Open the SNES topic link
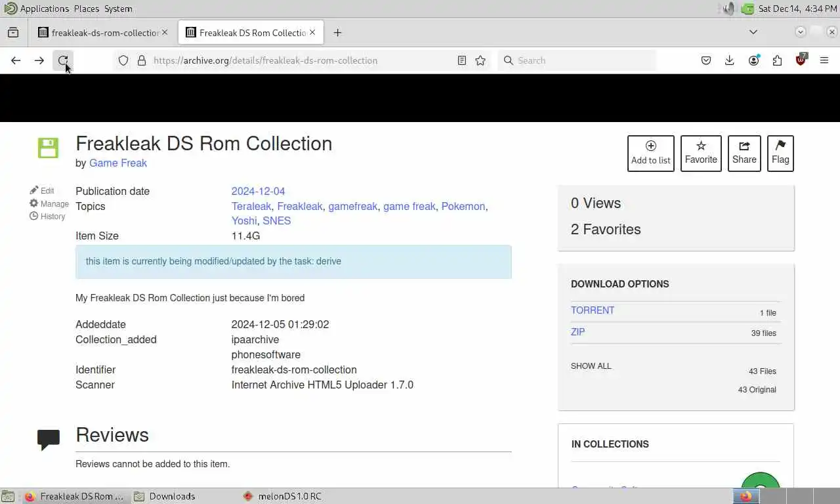 click(x=277, y=220)
